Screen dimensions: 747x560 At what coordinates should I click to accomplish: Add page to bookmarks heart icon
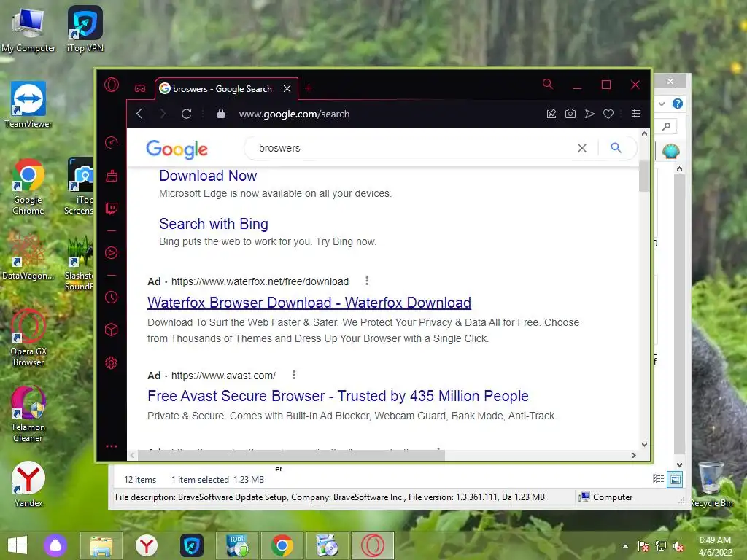coord(608,114)
